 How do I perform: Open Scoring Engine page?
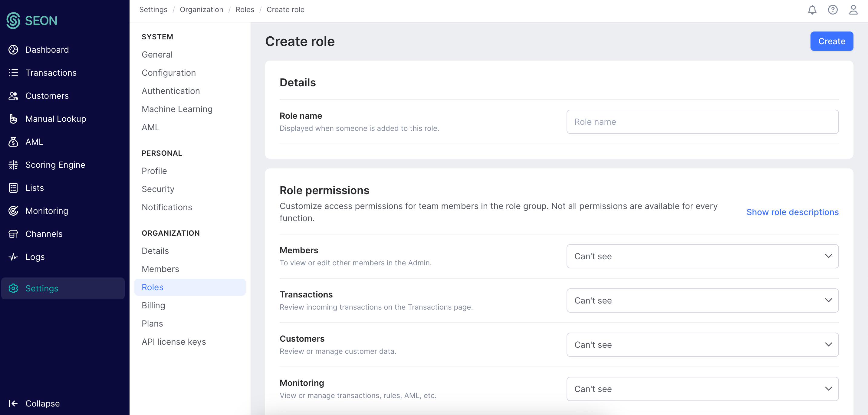(55, 165)
